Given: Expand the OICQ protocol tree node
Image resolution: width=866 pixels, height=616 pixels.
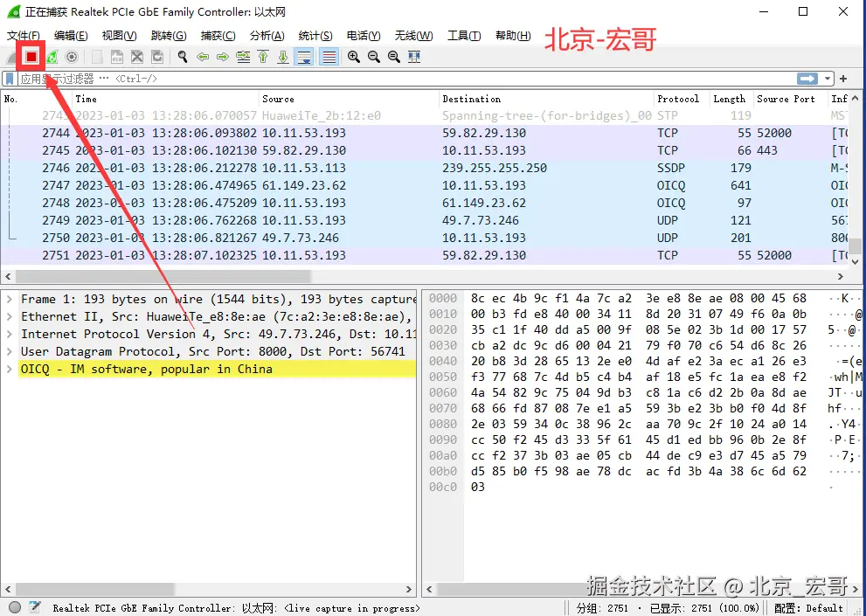Looking at the screenshot, I should [10, 369].
